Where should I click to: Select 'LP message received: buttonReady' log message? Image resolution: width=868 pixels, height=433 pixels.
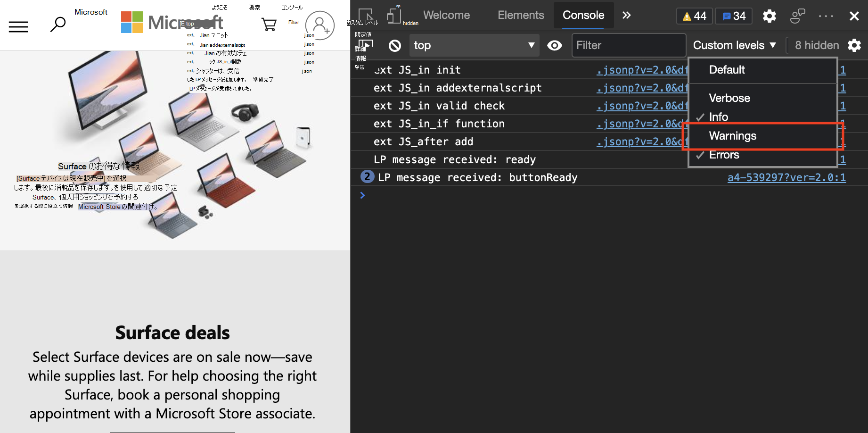(477, 177)
